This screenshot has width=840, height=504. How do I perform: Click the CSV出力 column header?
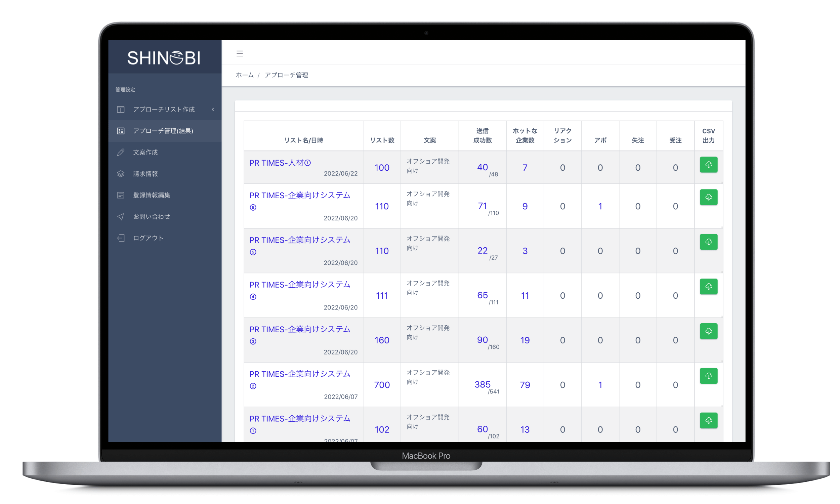coord(708,135)
